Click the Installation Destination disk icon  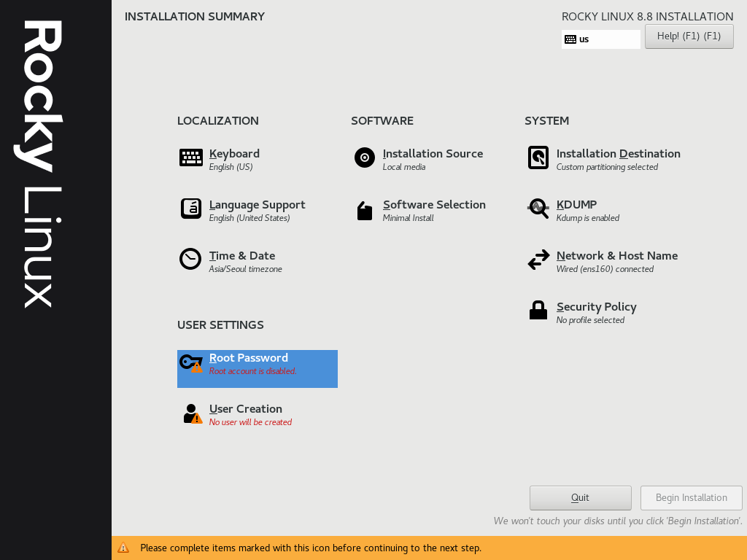coord(538,157)
